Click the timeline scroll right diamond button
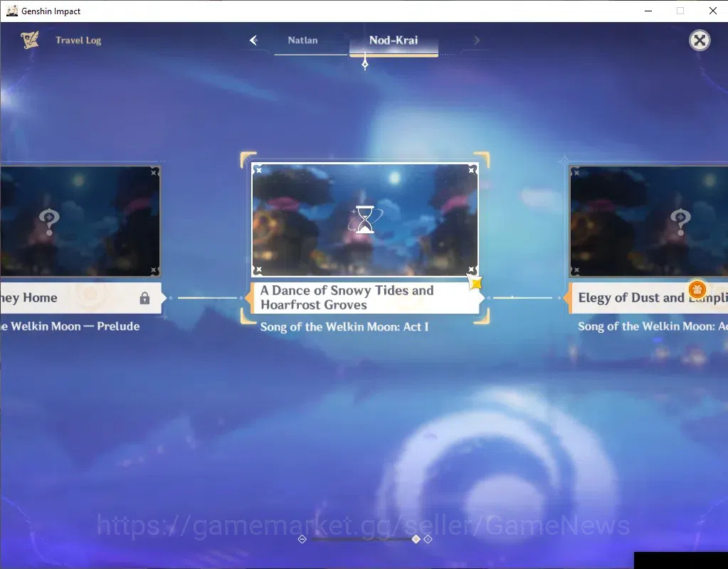The width and height of the screenshot is (728, 569). pyautogui.click(x=428, y=539)
